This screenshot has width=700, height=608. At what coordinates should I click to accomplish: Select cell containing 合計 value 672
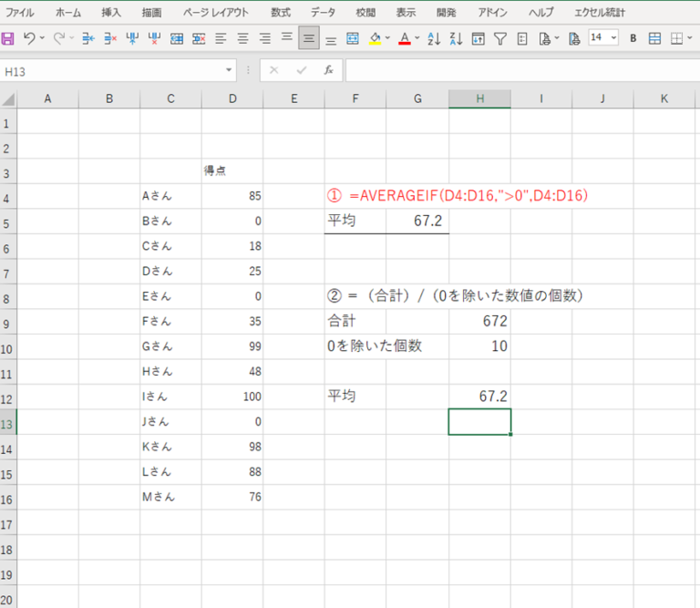[480, 321]
